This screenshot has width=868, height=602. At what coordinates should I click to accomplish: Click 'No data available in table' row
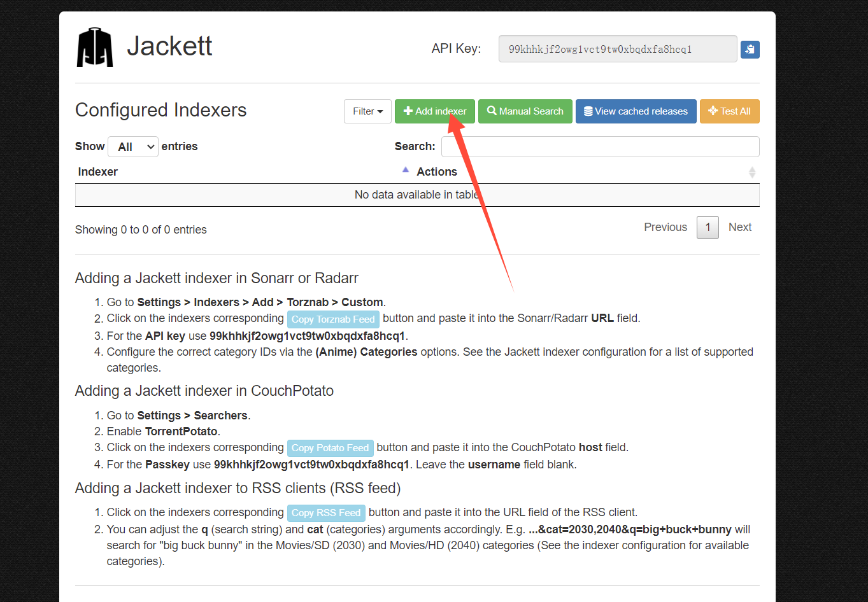pyautogui.click(x=417, y=195)
